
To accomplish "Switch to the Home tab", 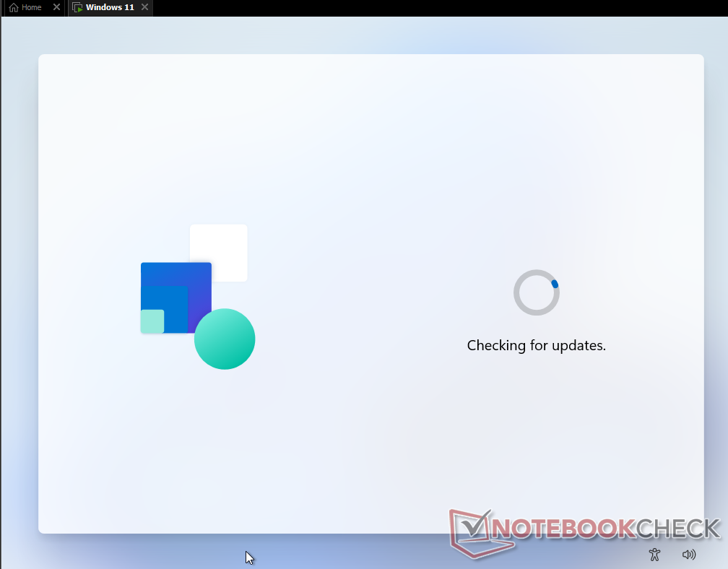I will pyautogui.click(x=31, y=7).
